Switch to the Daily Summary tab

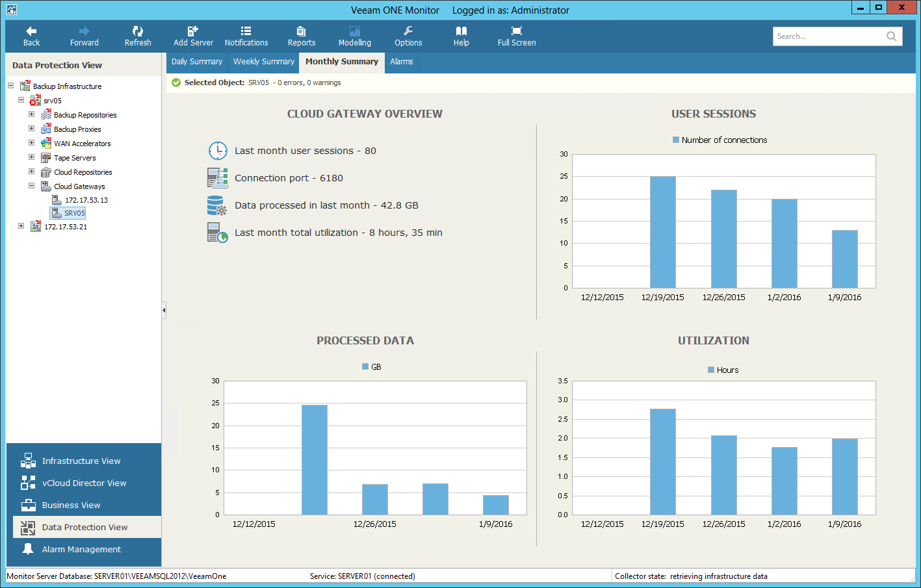coord(197,62)
